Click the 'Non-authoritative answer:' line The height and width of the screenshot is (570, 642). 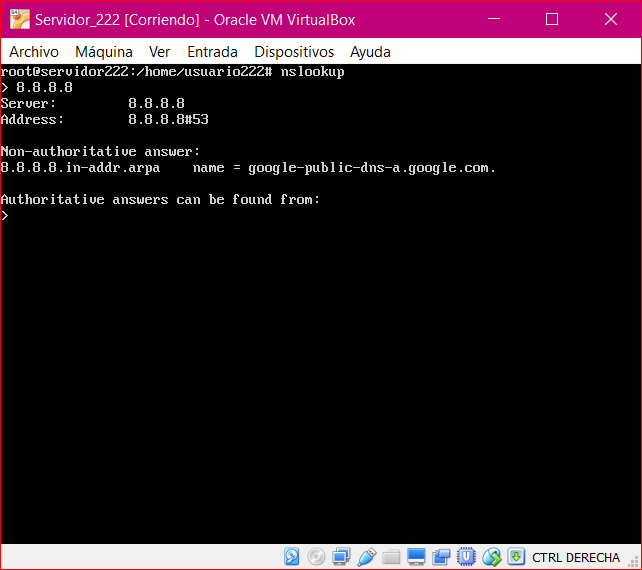coord(100,152)
